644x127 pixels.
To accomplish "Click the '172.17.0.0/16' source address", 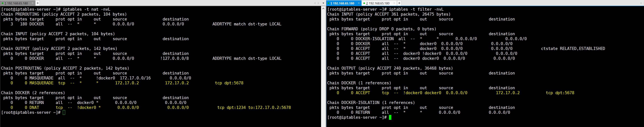I will click(x=135, y=78).
